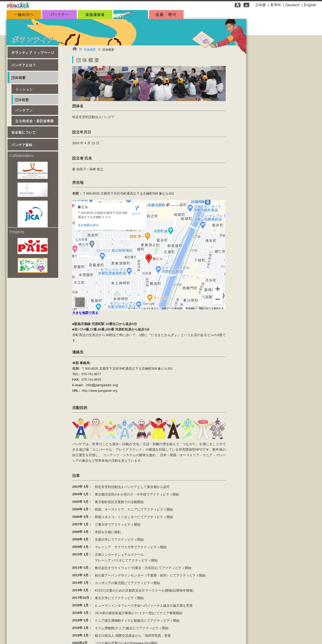Click the red 象ビル map pin
This screenshot has height=644, width=322.
point(149,258)
